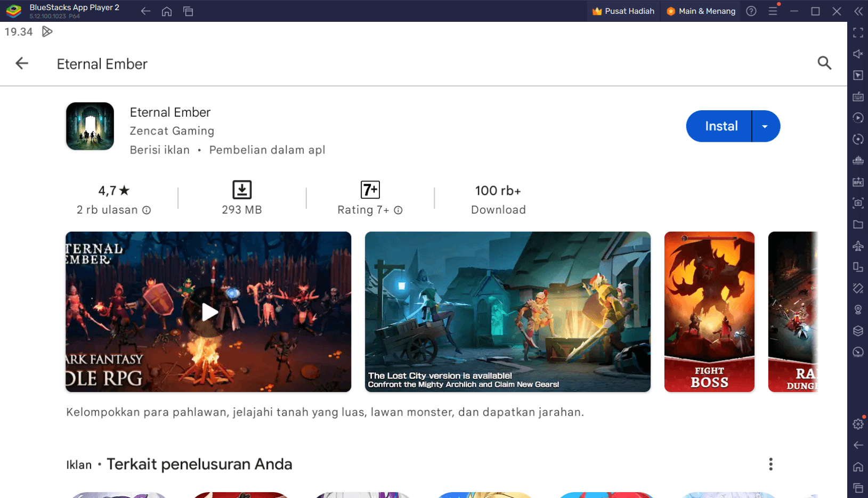
Task: Open the Fight Boss screenshot
Action: (x=709, y=312)
